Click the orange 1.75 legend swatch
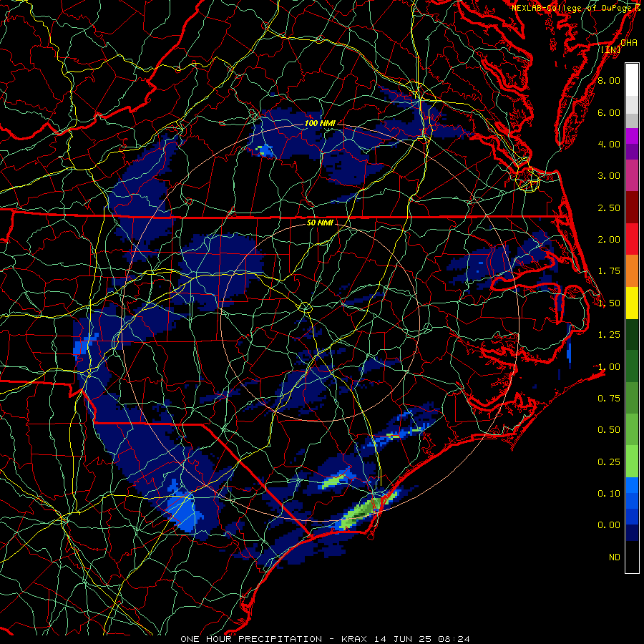 point(632,270)
